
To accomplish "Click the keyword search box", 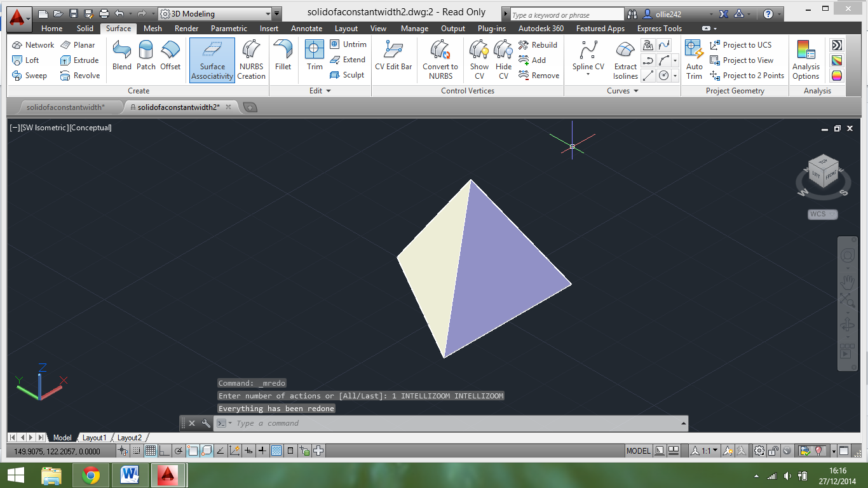I will click(x=567, y=15).
